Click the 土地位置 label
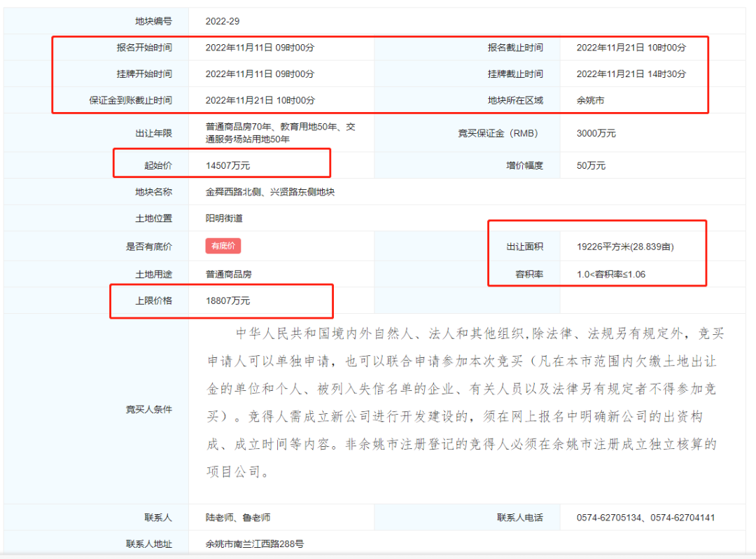Viewport: 756px width, 559px height. [x=153, y=218]
